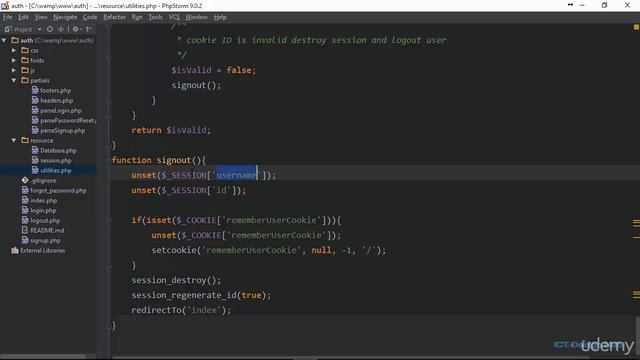Expand the js folder
This screenshot has height=360, width=640.
14,71
